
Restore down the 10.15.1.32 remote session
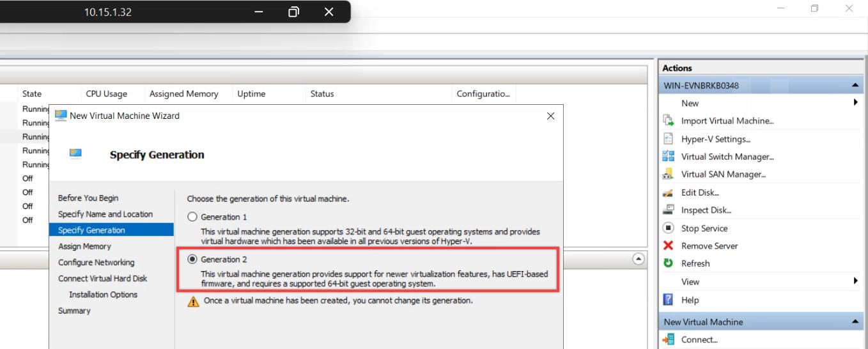(x=293, y=12)
